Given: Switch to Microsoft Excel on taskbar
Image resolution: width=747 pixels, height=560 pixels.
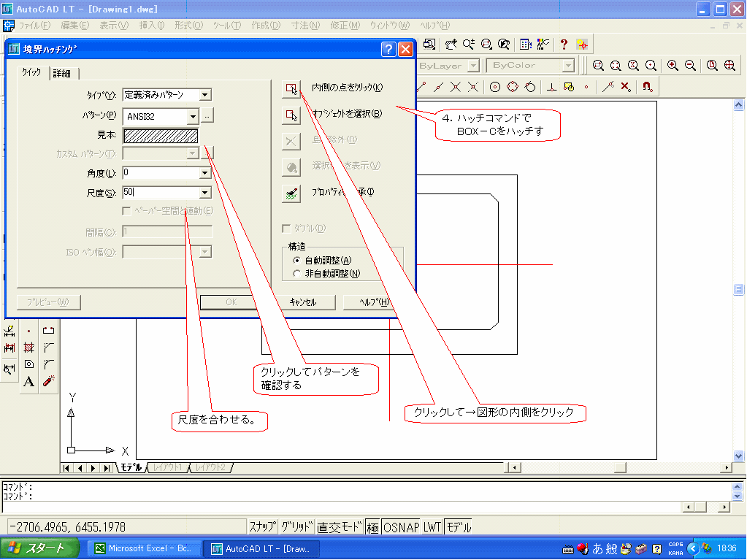Looking at the screenshot, I should 143,548.
